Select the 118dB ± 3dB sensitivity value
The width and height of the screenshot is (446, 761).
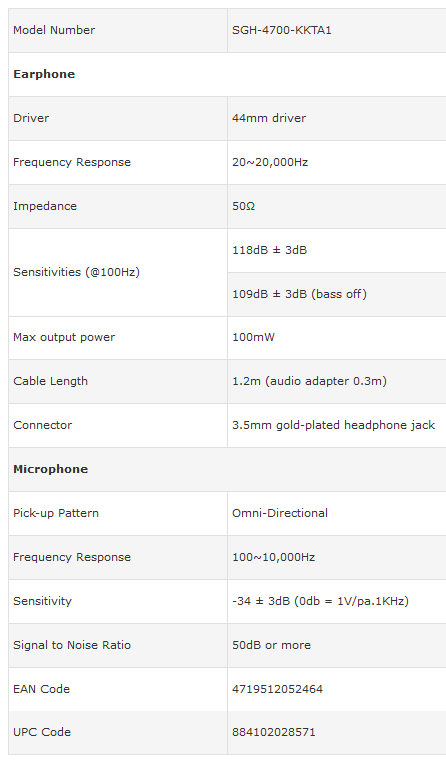[269, 250]
